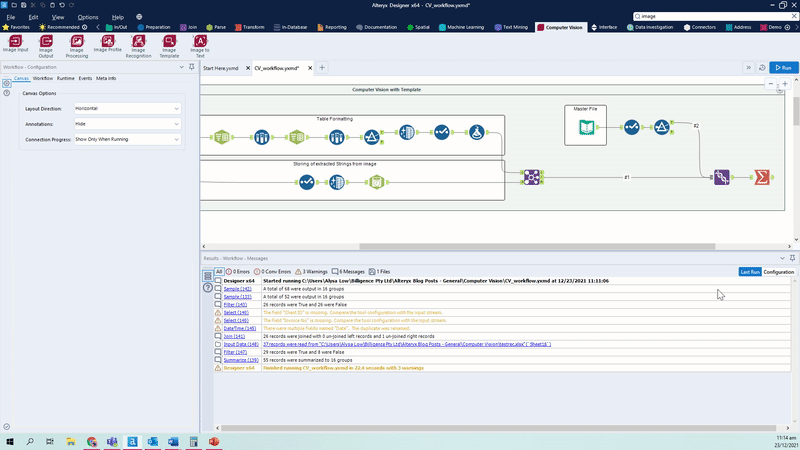The height and width of the screenshot is (450, 800).
Task: Add a new workflow tab
Action: [322, 67]
